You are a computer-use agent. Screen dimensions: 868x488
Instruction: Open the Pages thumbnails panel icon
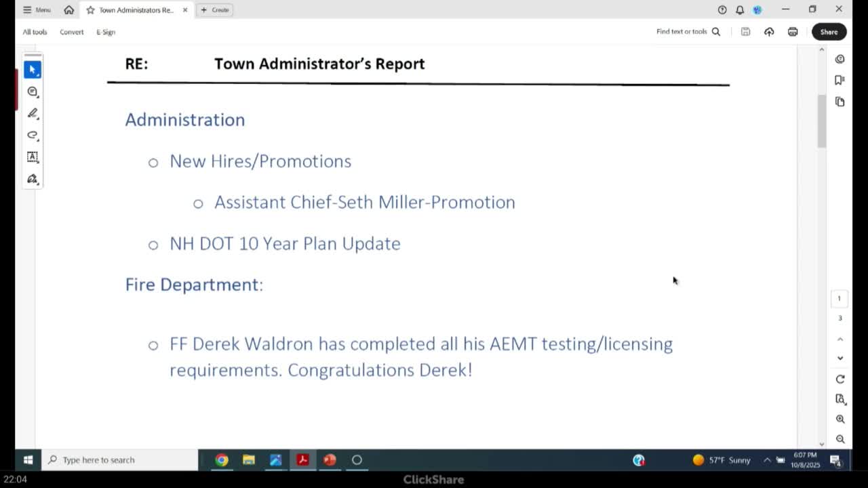840,102
